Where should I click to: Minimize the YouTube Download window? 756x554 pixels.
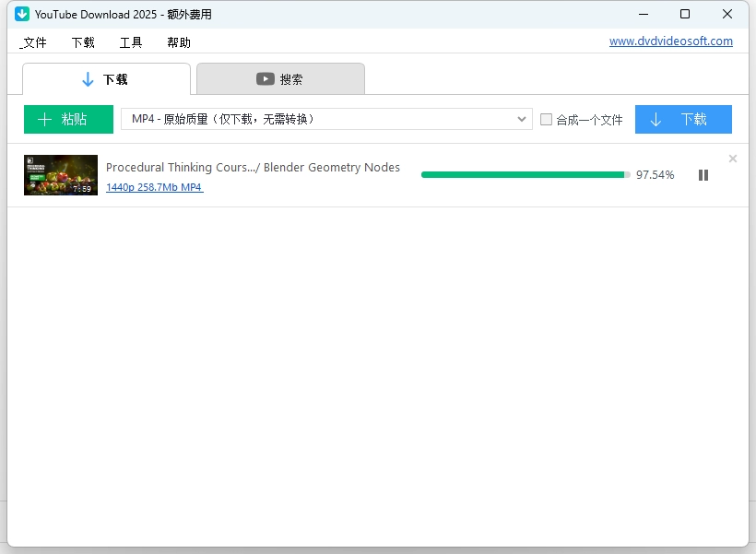click(643, 14)
